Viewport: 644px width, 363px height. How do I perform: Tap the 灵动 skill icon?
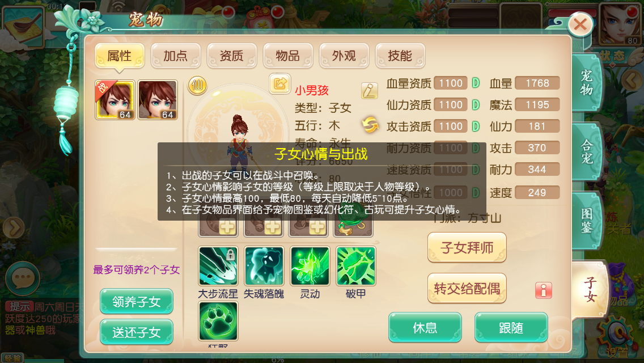(x=310, y=266)
